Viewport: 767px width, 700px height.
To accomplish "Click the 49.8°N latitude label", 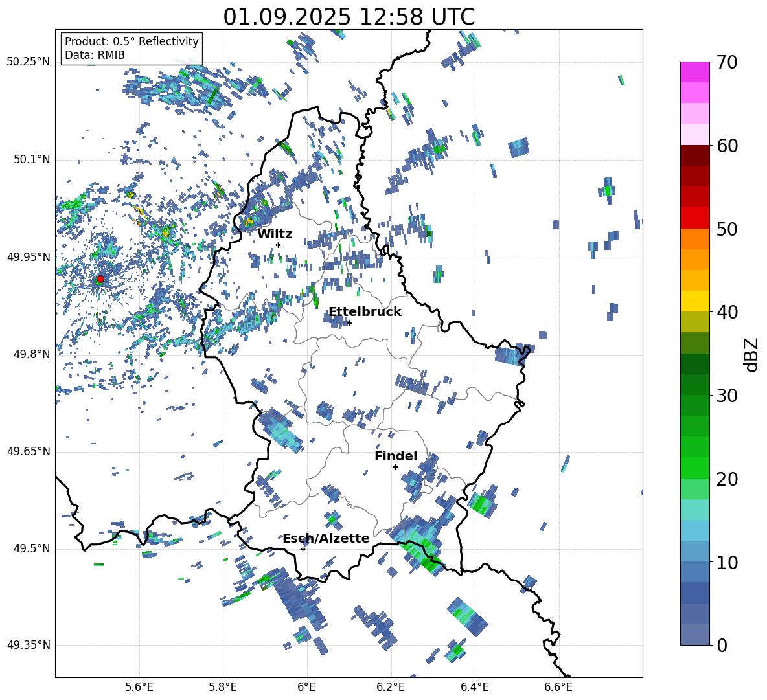I will 31,354.
